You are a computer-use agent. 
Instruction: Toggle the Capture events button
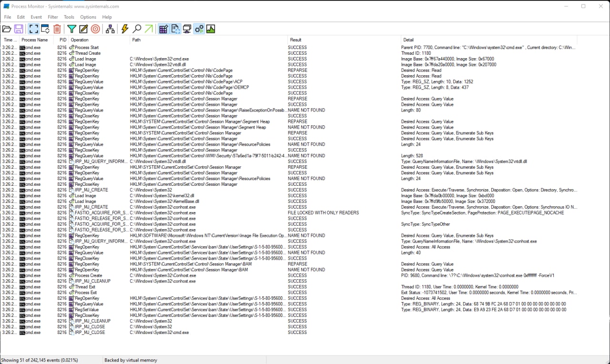[x=33, y=29]
